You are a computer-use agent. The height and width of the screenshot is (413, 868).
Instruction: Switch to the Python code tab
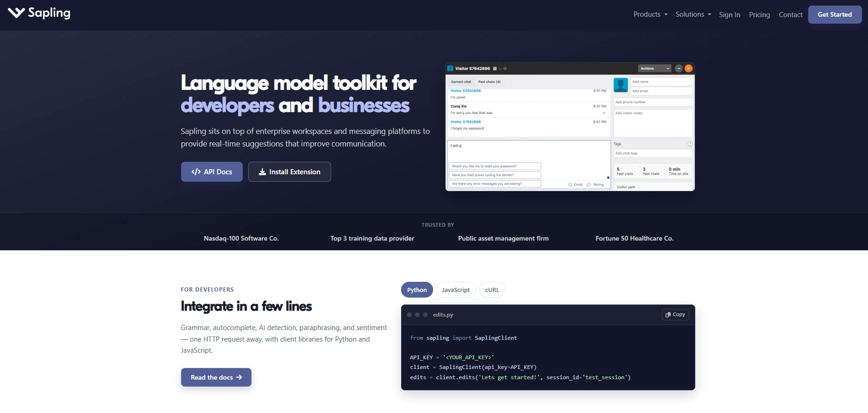(x=417, y=290)
